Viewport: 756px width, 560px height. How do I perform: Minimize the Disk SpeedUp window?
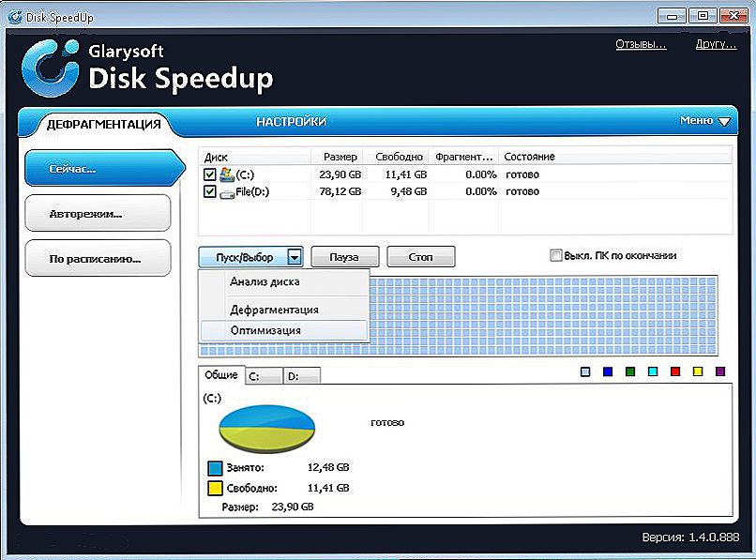coord(672,16)
